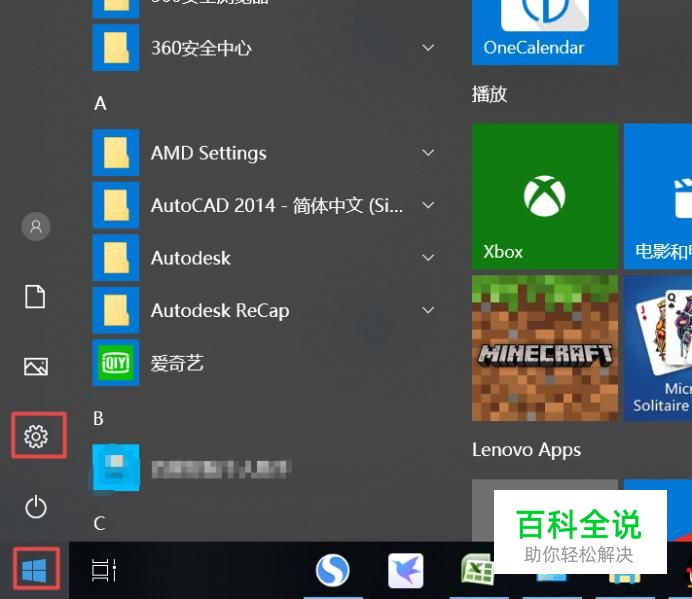Open the Settings gear in Start sidebar
The width and height of the screenshot is (692, 599).
pos(36,436)
